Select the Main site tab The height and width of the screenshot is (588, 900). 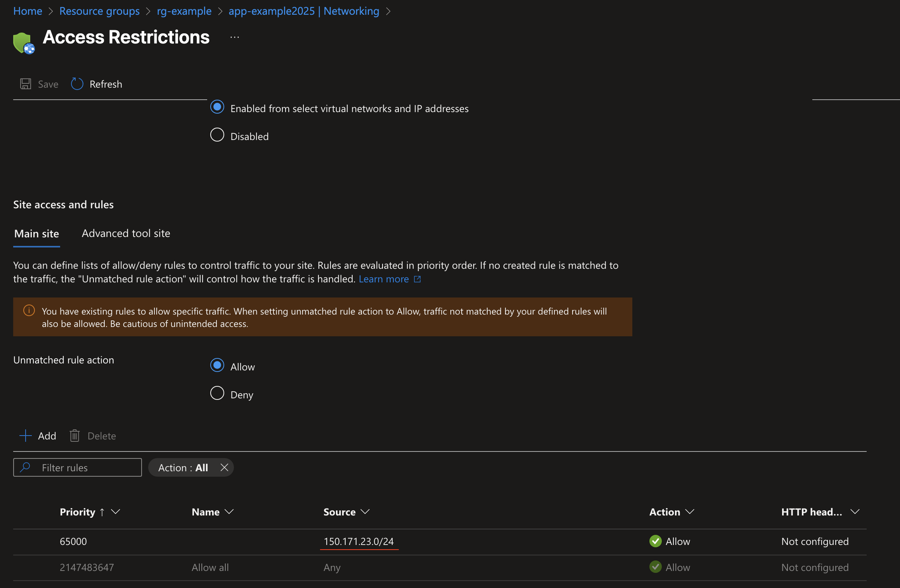pyautogui.click(x=36, y=233)
